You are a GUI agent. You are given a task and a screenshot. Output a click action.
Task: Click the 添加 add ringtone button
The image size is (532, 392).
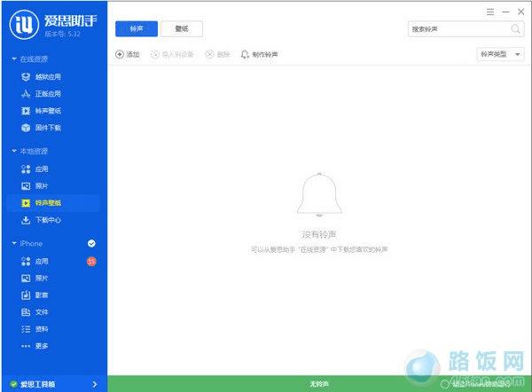[128, 54]
